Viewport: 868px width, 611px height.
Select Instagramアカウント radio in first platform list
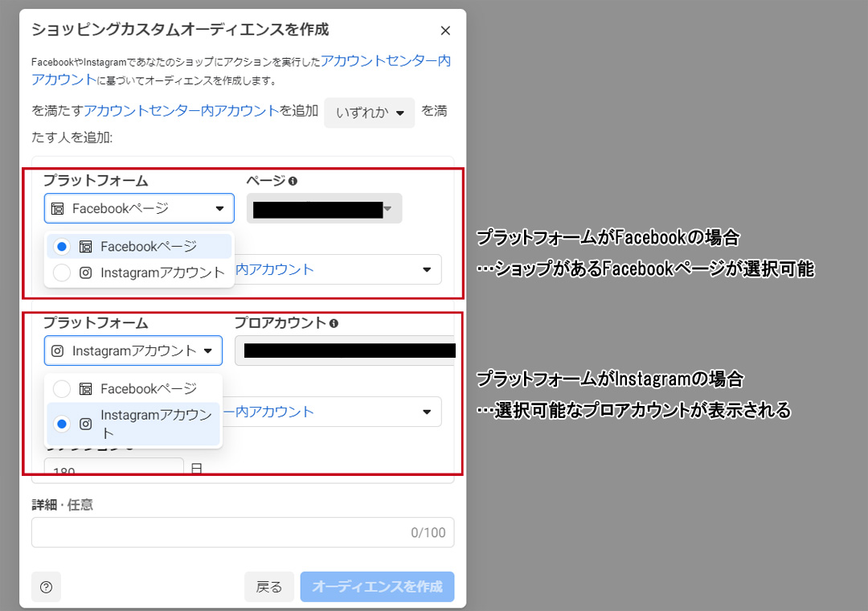62,273
